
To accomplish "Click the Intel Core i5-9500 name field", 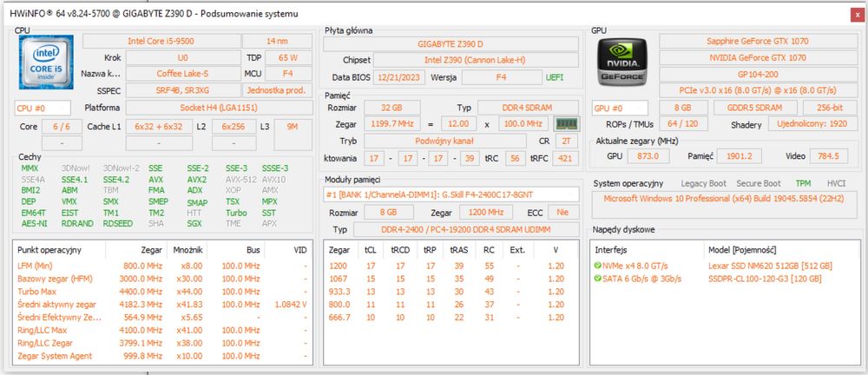I will tap(161, 41).
